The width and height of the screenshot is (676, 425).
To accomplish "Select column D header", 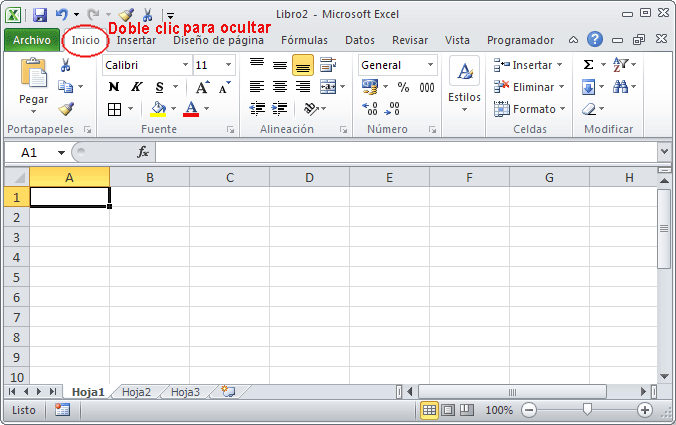I will (310, 177).
